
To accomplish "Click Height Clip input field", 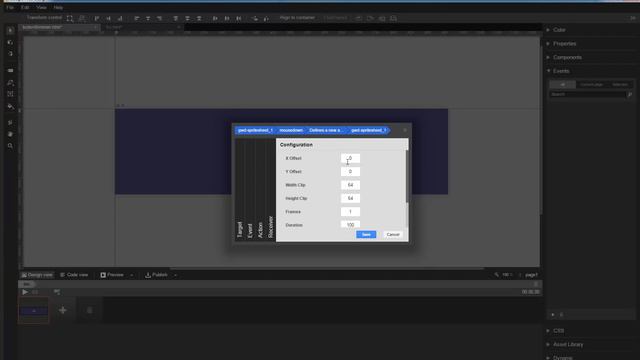I will point(350,198).
